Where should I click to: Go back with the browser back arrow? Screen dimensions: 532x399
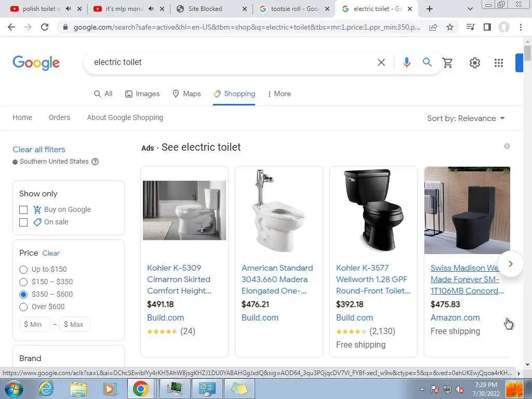11,27
